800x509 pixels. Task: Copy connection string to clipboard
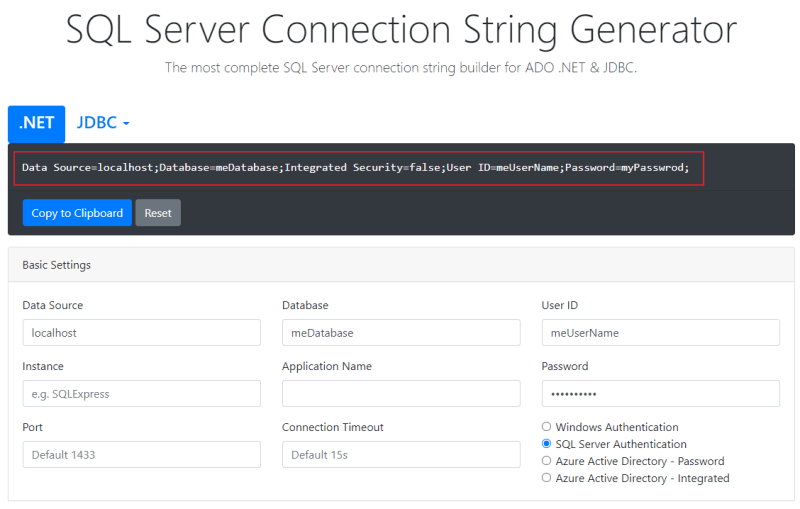coord(77,213)
